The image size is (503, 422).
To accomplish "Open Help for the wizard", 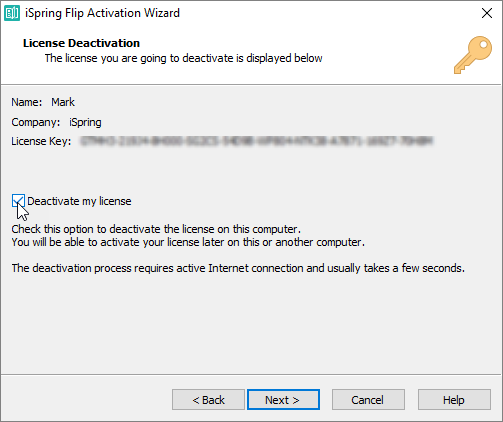I will coord(454,400).
